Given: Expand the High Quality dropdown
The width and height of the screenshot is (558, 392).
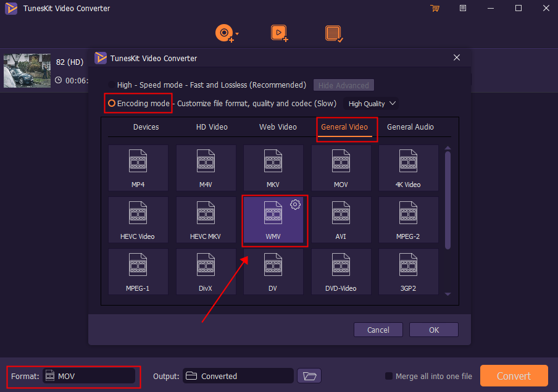Looking at the screenshot, I should click(x=371, y=104).
